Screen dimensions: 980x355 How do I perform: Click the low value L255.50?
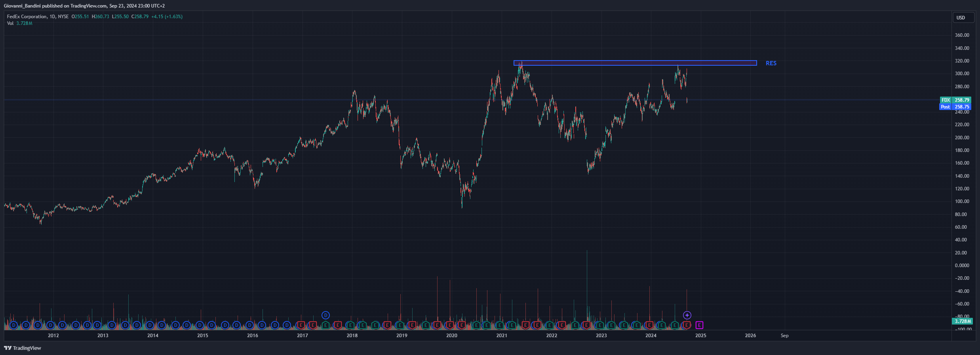click(120, 17)
